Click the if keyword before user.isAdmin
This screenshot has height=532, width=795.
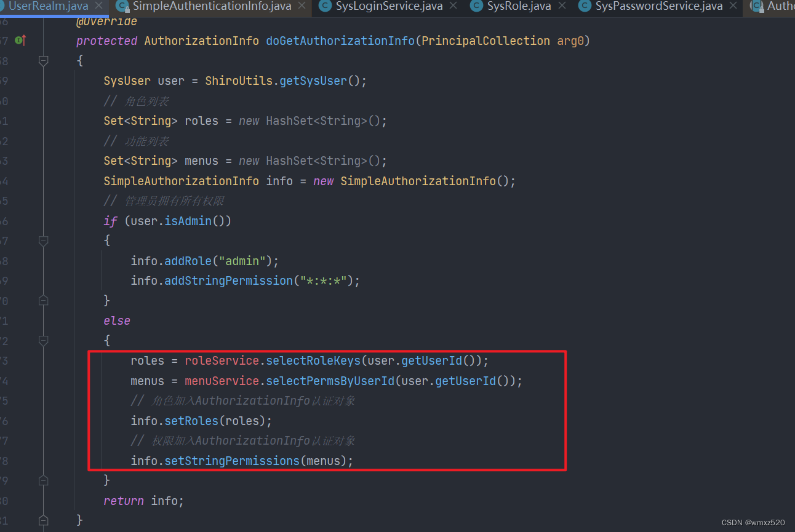click(x=110, y=221)
